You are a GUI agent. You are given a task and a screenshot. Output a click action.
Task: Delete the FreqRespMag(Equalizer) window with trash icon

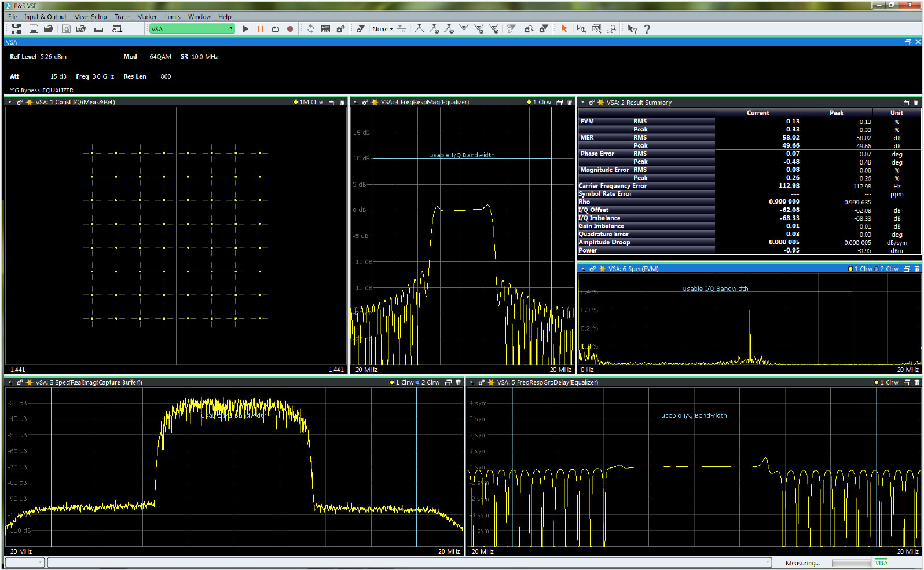(570, 103)
